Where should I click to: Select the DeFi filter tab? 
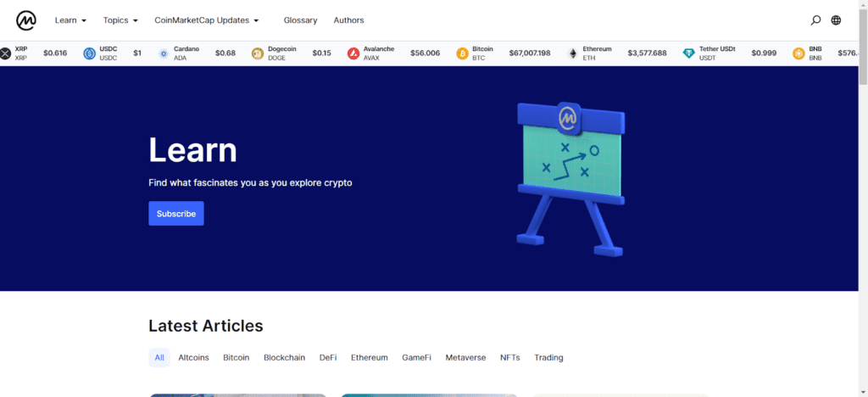pyautogui.click(x=328, y=358)
